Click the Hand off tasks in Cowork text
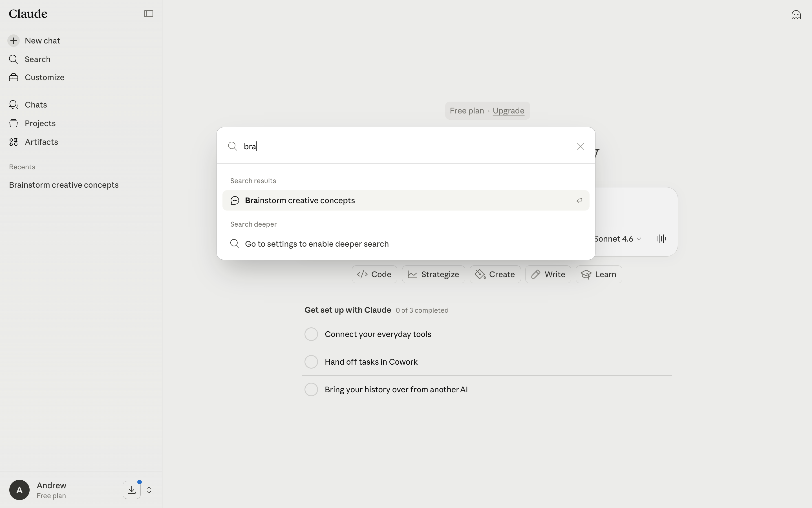 pyautogui.click(x=371, y=362)
